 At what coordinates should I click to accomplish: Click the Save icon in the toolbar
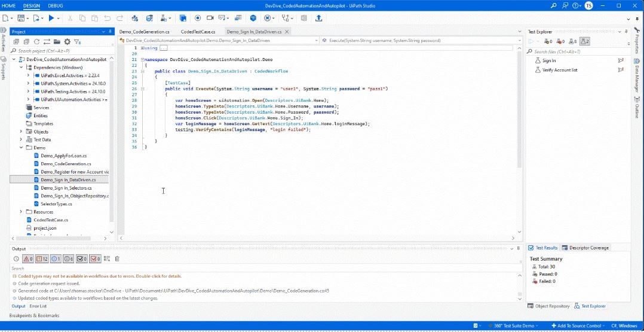(x=20, y=18)
